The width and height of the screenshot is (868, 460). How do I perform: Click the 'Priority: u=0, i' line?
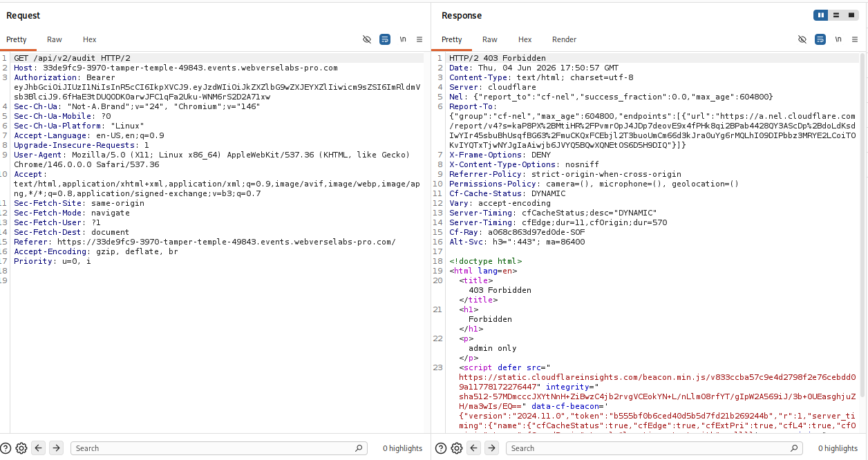click(x=53, y=261)
